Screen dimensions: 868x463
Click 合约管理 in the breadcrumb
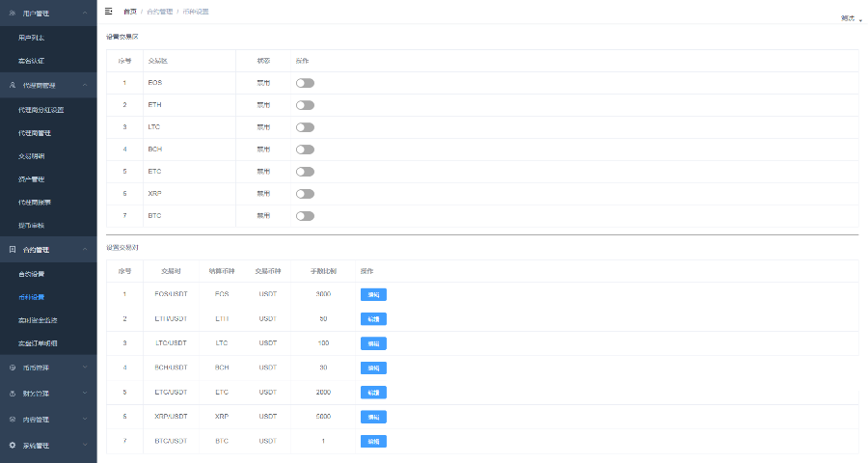(160, 11)
